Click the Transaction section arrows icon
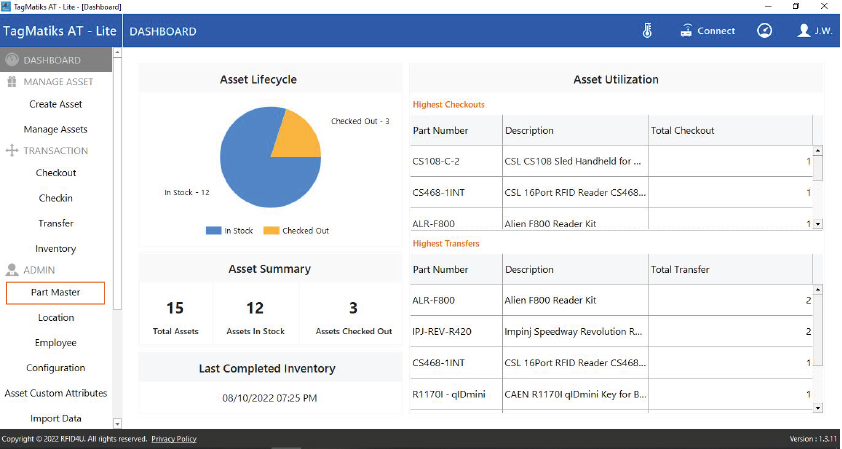This screenshot has width=842, height=449. 13,151
